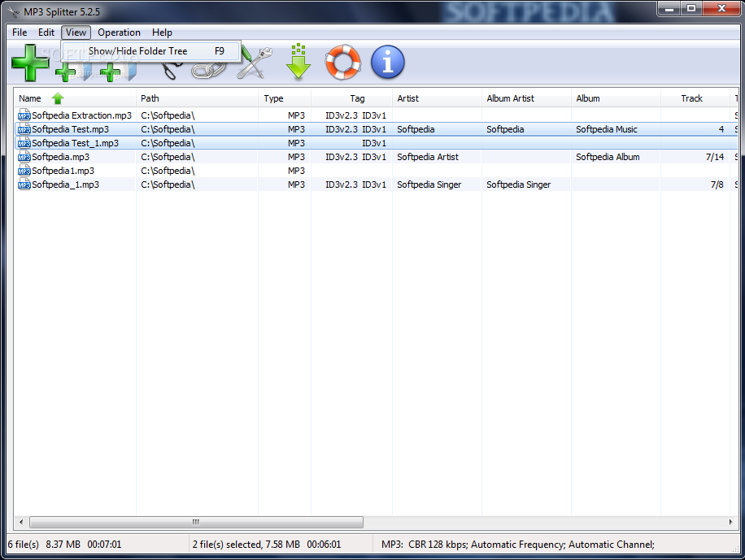
Task: Click the window resize grip in the status bar
Action: pyautogui.click(x=735, y=548)
